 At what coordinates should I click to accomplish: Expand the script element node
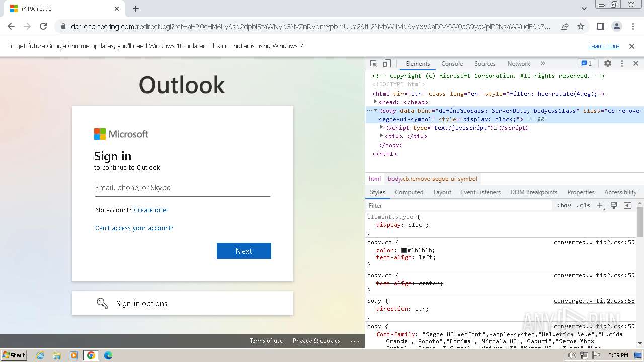coord(381,127)
